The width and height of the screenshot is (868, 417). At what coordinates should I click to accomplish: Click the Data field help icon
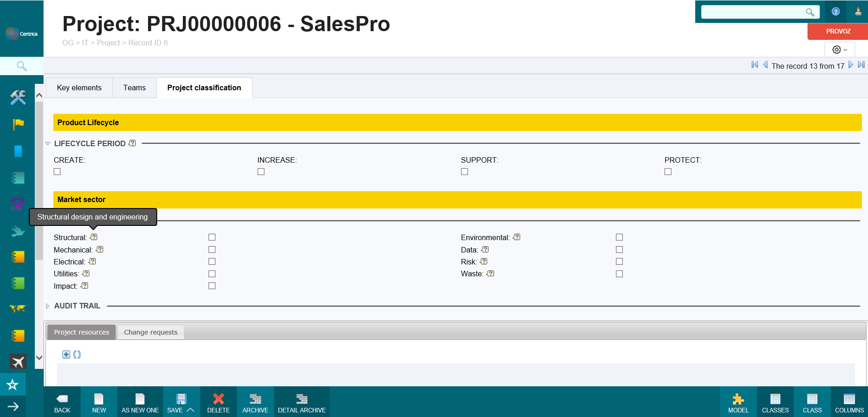[x=485, y=249]
